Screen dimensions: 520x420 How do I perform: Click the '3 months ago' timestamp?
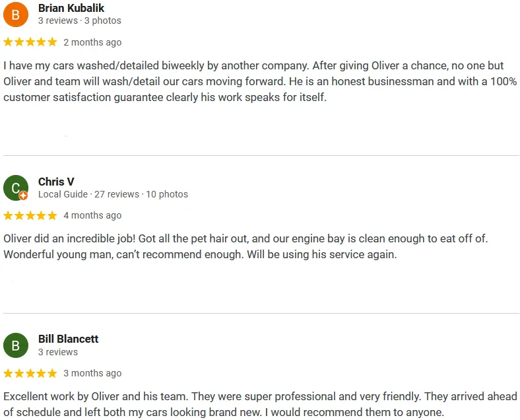point(92,373)
